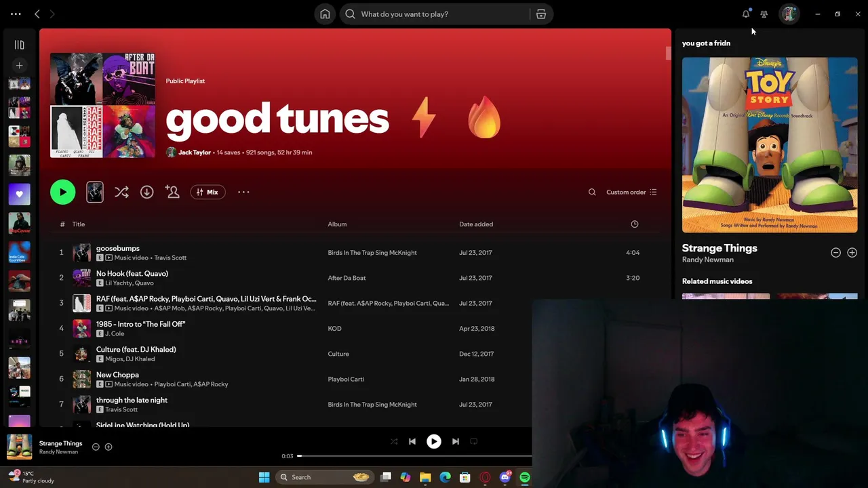Viewport: 868px width, 488px height.
Task: Sort tracks by Album column
Action: pyautogui.click(x=337, y=224)
